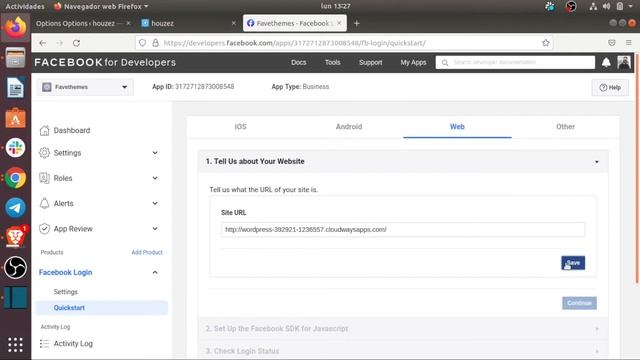The width and height of the screenshot is (640, 360).
Task: Click the Site URL input field
Action: pyautogui.click(x=403, y=229)
